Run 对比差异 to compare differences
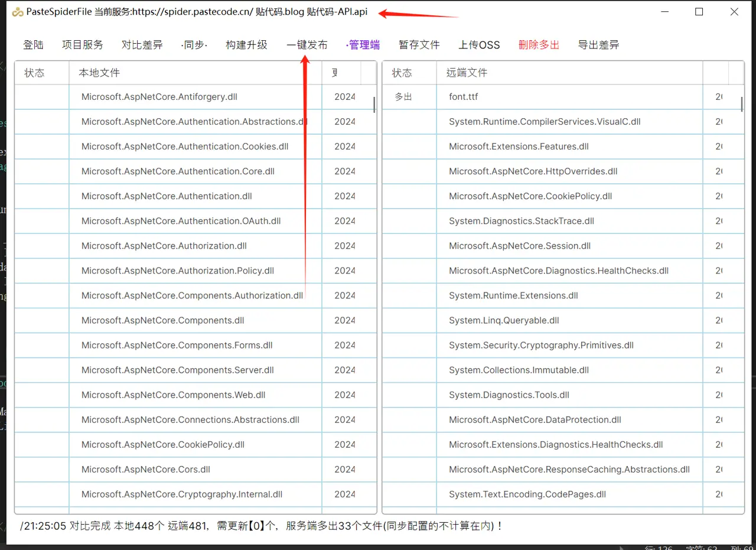Screen dimensions: 756x550 (142, 44)
